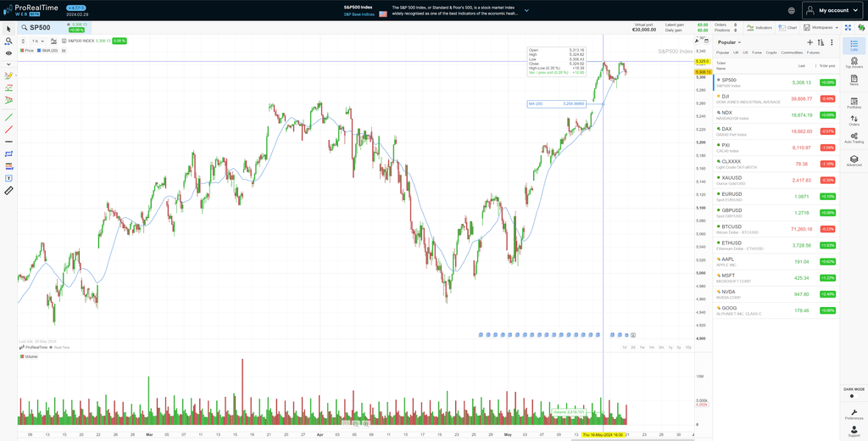
Task: Open Top movers panel
Action: [854, 62]
